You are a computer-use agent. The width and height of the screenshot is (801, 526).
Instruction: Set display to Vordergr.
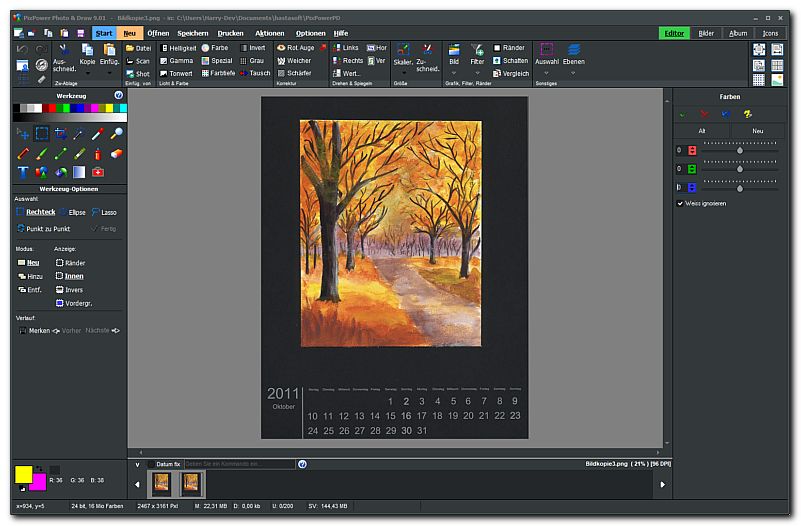[74, 303]
